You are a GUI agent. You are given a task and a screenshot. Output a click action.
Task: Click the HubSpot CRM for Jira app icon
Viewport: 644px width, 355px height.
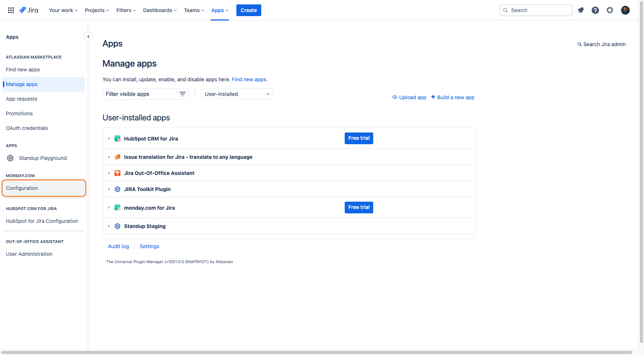click(x=117, y=139)
